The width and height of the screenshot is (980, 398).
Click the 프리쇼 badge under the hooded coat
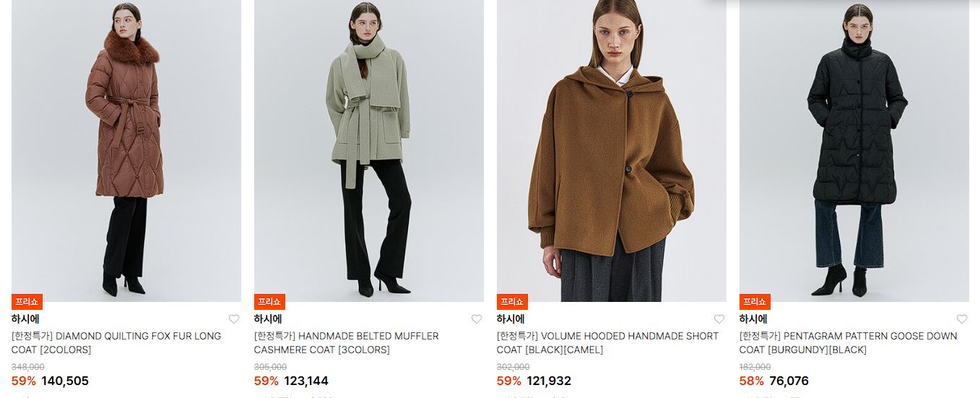pos(512,302)
